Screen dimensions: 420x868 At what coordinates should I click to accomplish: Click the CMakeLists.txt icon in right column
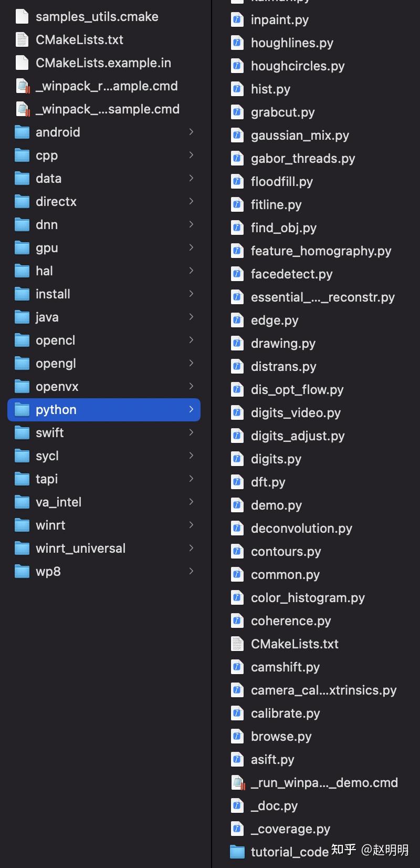point(237,644)
